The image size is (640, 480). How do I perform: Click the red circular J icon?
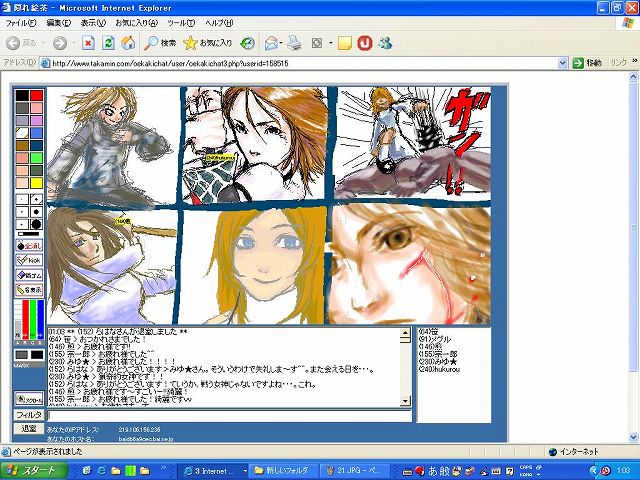point(364,43)
